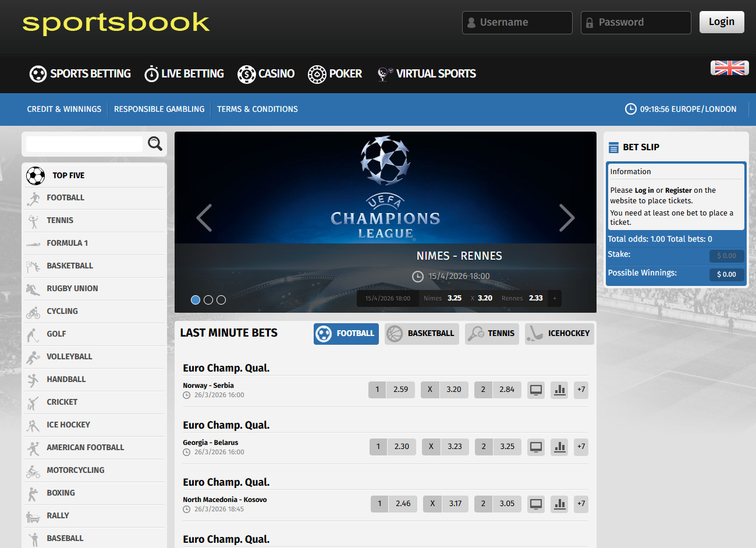Select the second banner slide dot
756x548 pixels.
point(208,300)
